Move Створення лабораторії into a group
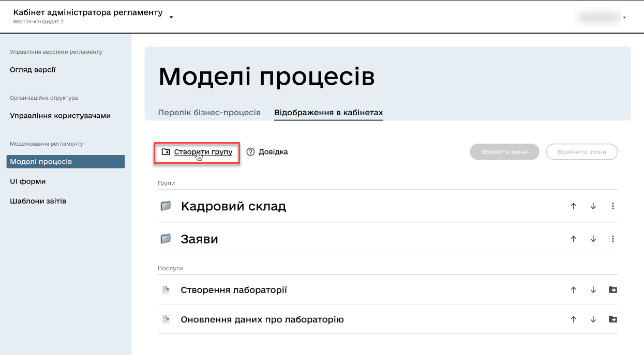This screenshot has width=644, height=355. (x=613, y=290)
